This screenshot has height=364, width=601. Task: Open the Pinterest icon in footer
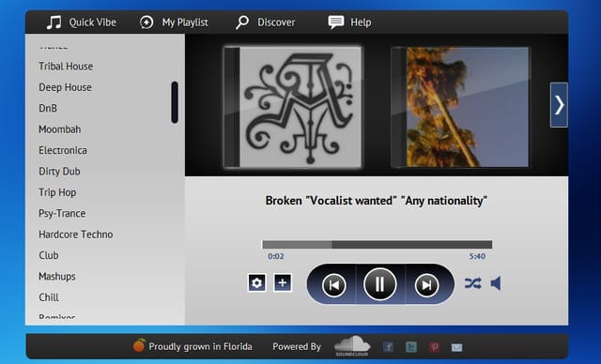click(434, 347)
